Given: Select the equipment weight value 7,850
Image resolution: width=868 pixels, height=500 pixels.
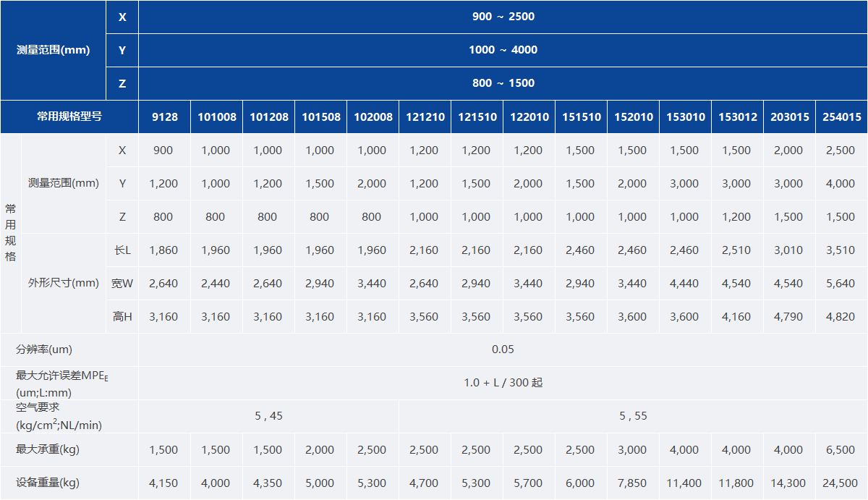Looking at the screenshot, I should (632, 483).
